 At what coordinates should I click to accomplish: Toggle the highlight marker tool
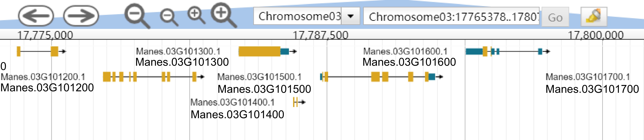click(594, 17)
